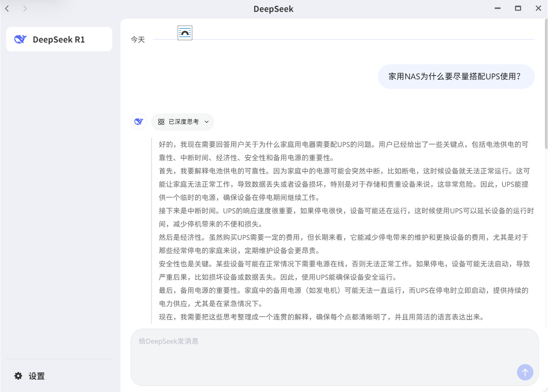Send the message with the up-arrow button
The image size is (548, 392).
pyautogui.click(x=525, y=372)
